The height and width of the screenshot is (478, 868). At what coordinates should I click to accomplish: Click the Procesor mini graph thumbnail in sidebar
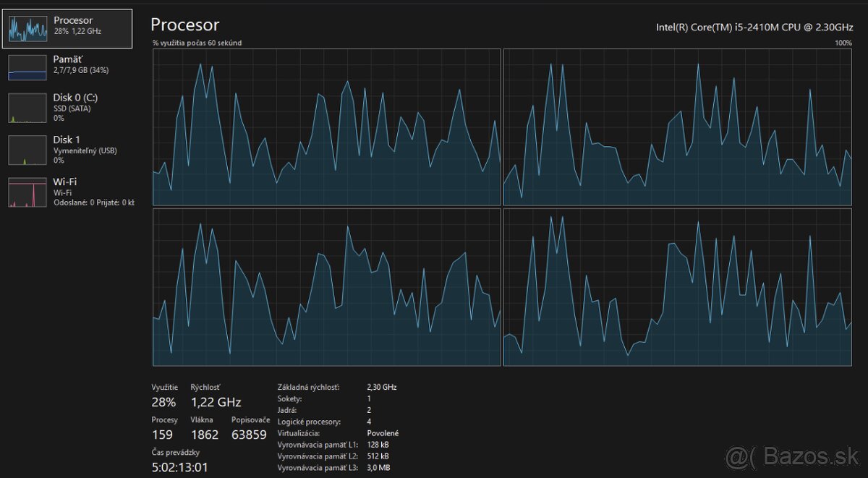point(27,28)
